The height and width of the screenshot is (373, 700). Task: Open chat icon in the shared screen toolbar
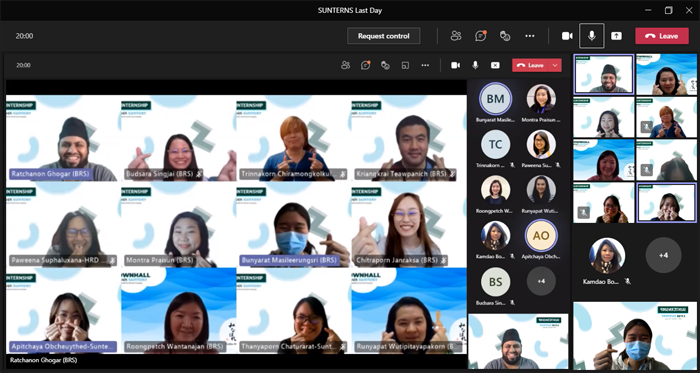(365, 65)
